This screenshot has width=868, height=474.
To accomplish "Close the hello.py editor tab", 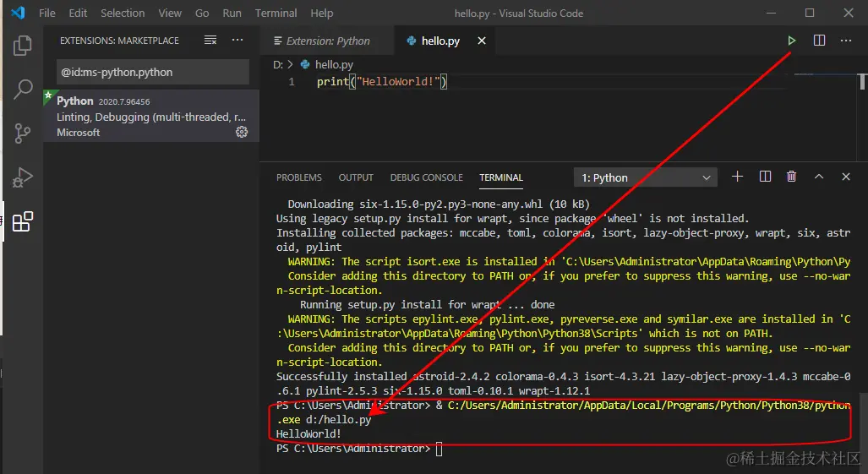I will 482,41.
